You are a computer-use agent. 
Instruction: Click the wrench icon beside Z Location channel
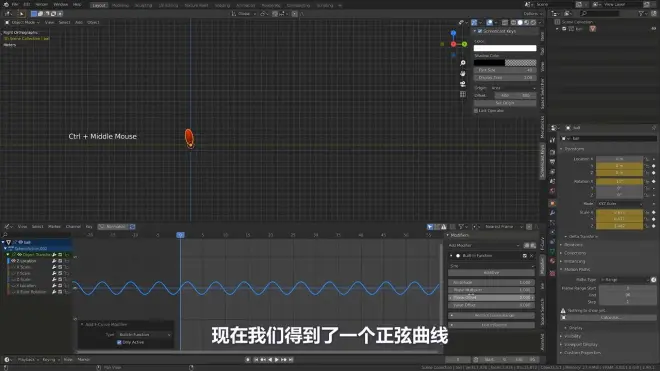54,261
